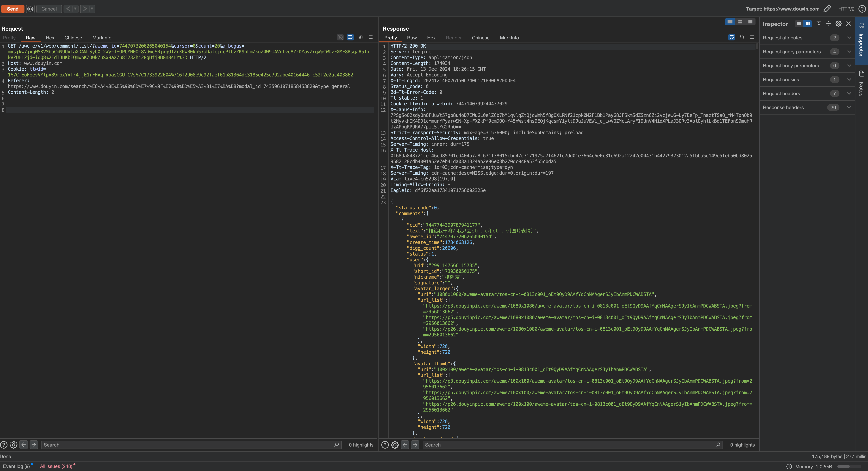Select Response MarkInfo tab
Screen dimensions: 868x471
click(x=509, y=38)
